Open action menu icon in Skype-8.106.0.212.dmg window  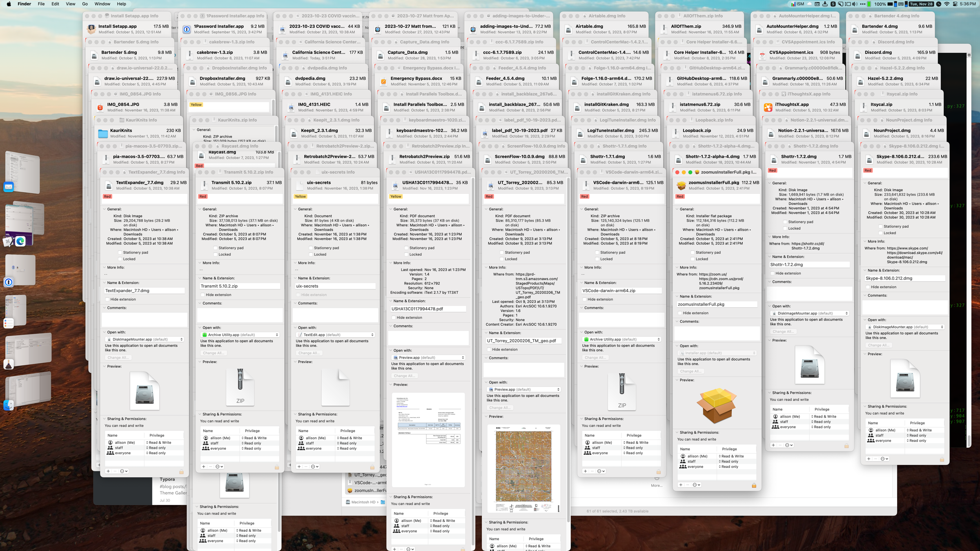pos(884,459)
